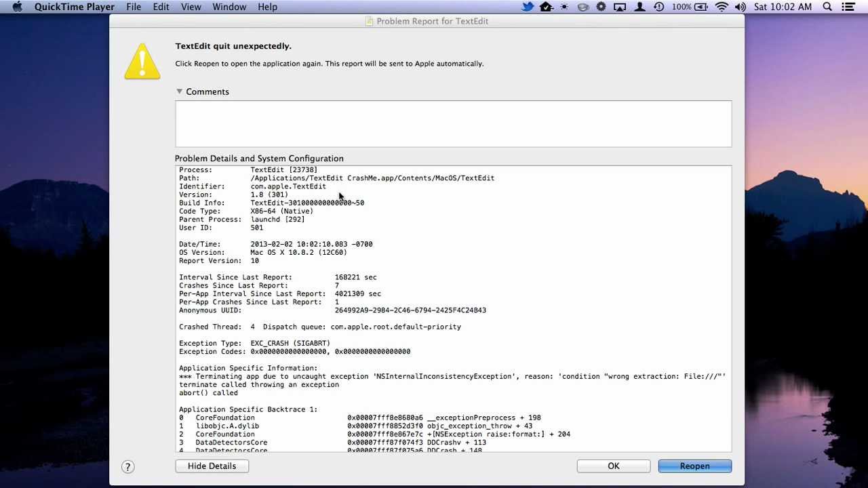The height and width of the screenshot is (488, 868).
Task: Click the '+[NSException raise:format:] + 204' entry
Action: [x=498, y=434]
